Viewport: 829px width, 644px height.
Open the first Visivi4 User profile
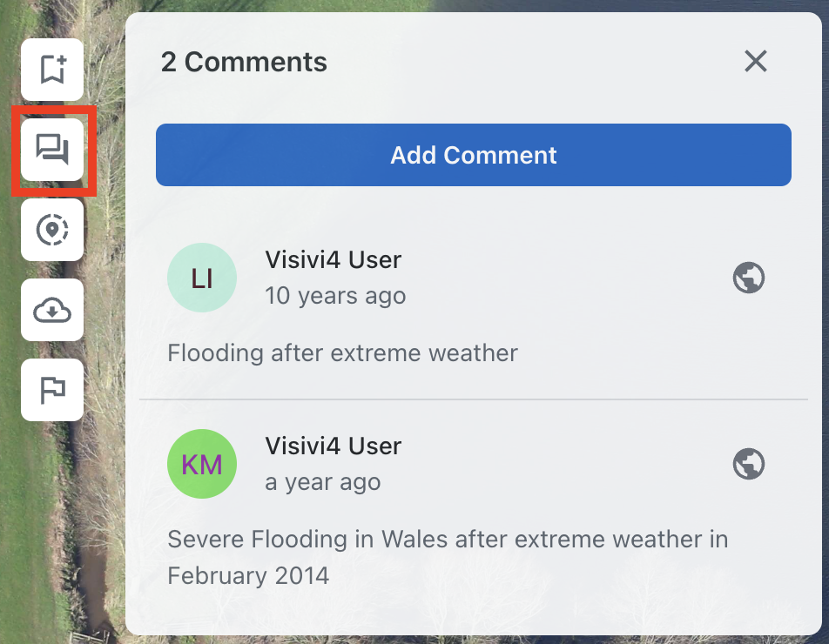tap(334, 259)
